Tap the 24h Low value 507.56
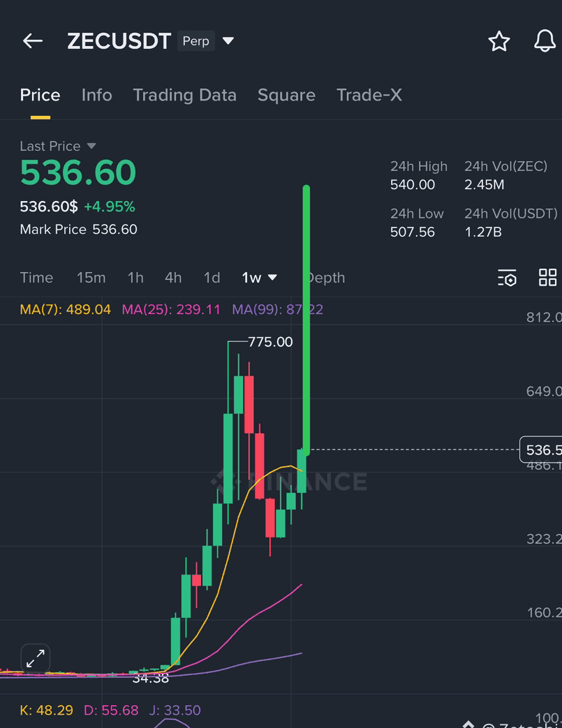This screenshot has width=562, height=728. coord(413,232)
